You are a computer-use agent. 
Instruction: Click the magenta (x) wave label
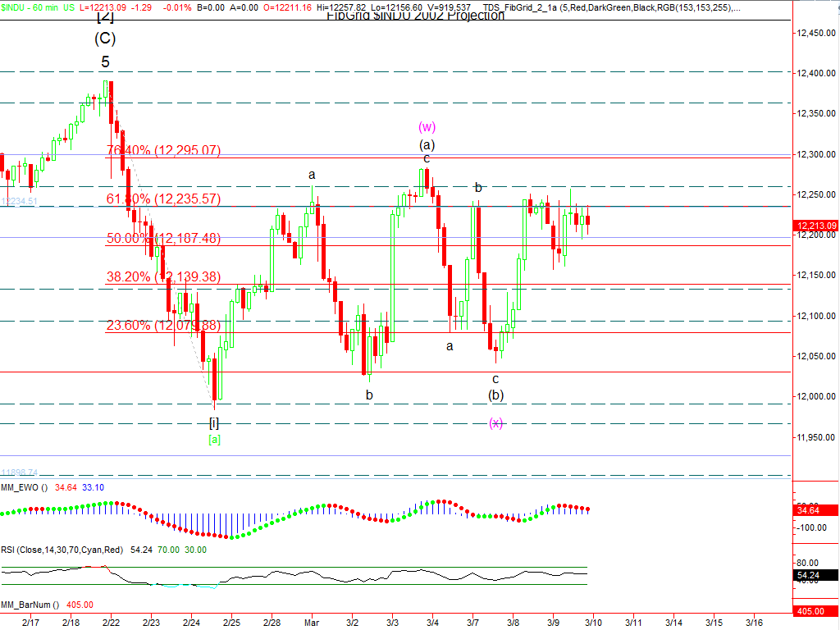(496, 422)
